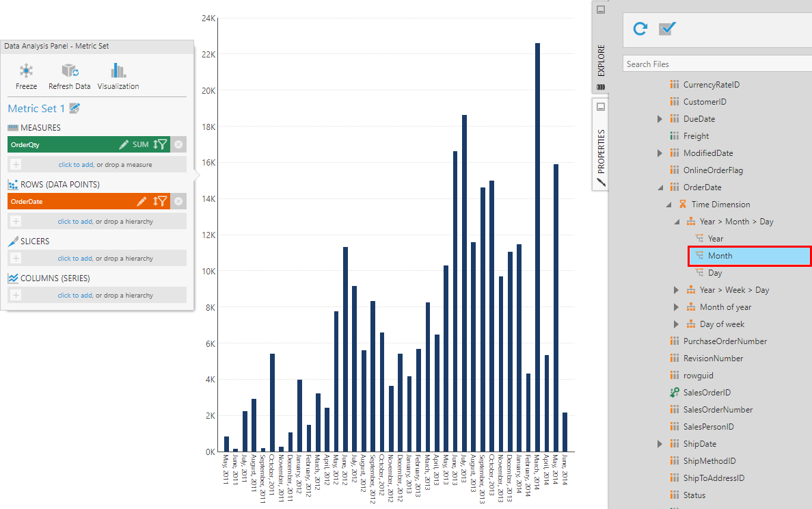Viewport: 812px width, 509px height.
Task: Collapse the OrderDate node in the file tree
Action: click(660, 187)
